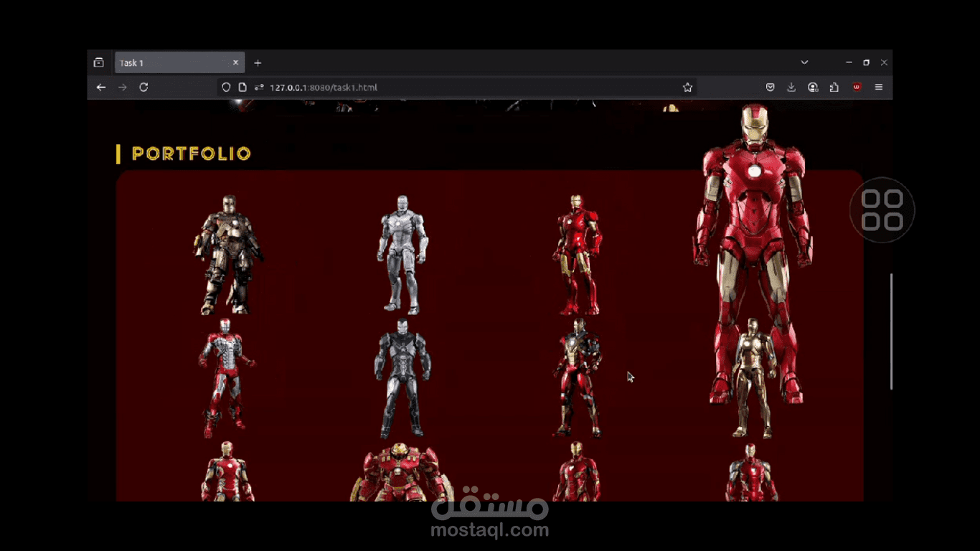The height and width of the screenshot is (551, 980).
Task: Save page to Pocket
Action: (771, 88)
